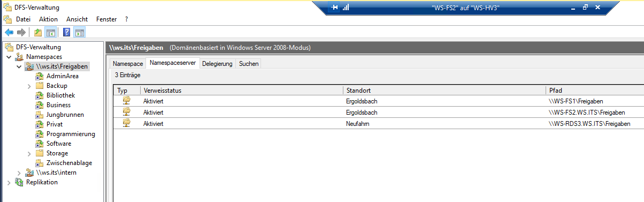Screen dimensions: 644x202
Task: Go back with the blue left arrow
Action: tap(9, 32)
